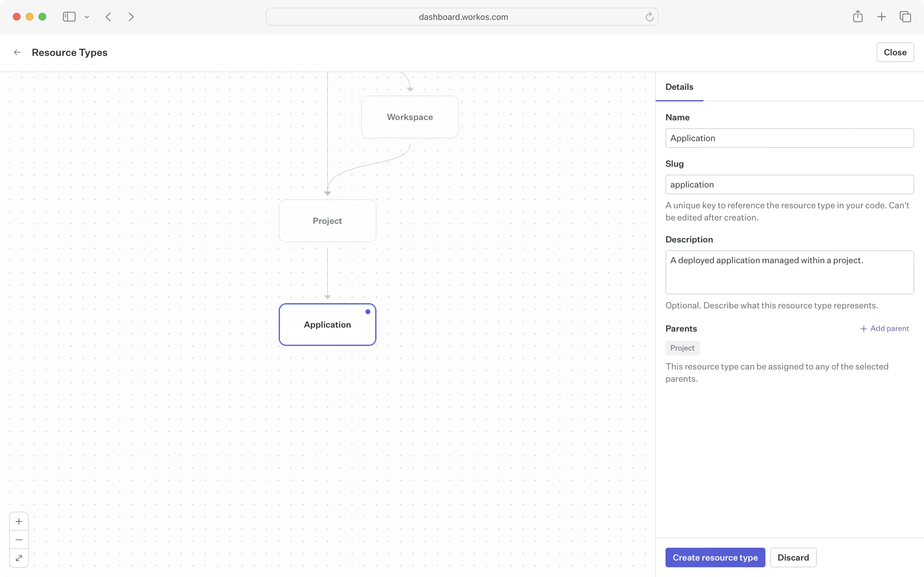Show all tabs using the tab overview icon

point(905,16)
